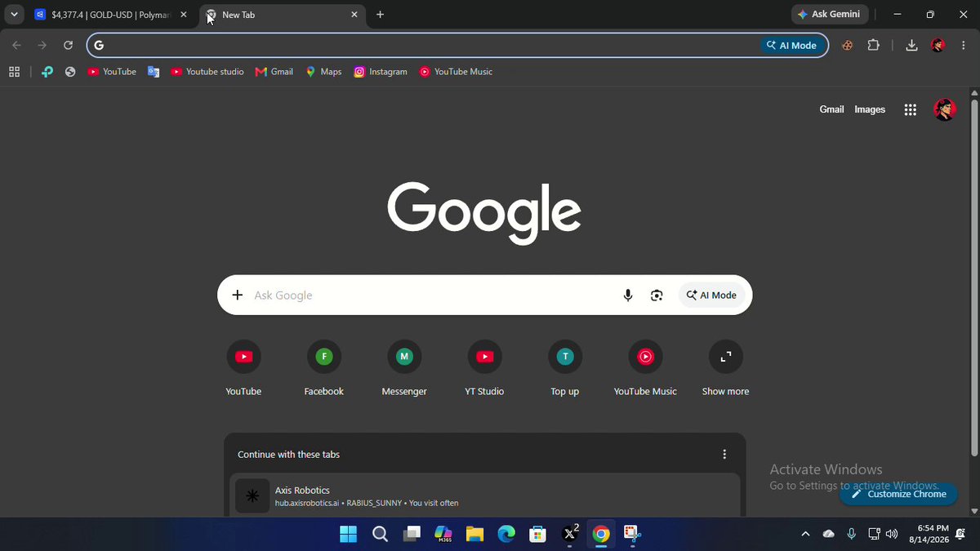
Task: Click the Customize Chrome button
Action: coord(898,494)
